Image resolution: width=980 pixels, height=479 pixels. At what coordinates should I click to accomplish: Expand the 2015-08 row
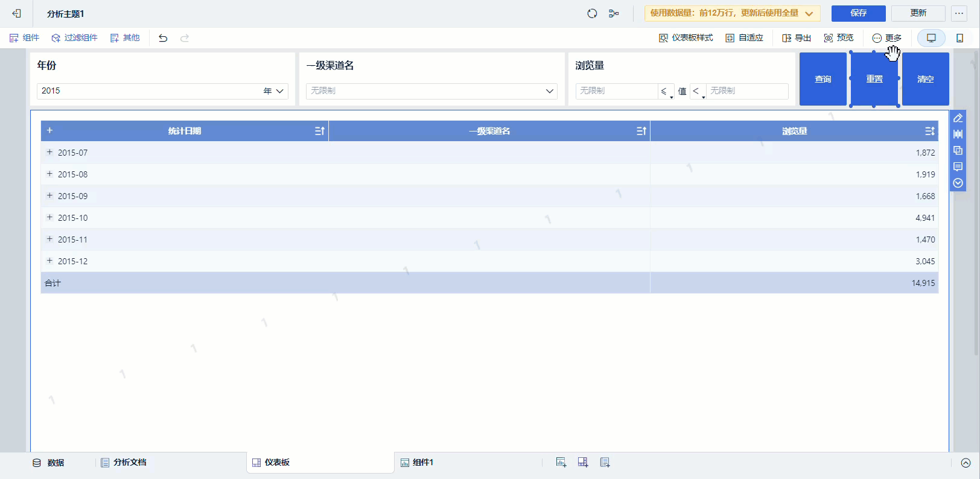[x=49, y=174]
